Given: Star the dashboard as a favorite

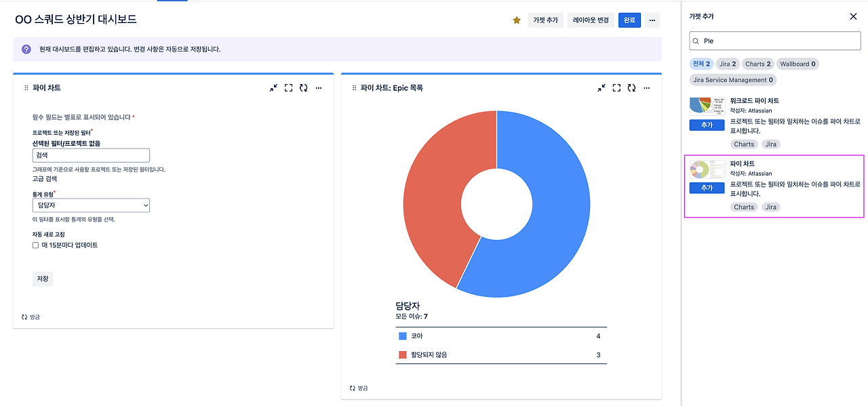Looking at the screenshot, I should tap(516, 20).
